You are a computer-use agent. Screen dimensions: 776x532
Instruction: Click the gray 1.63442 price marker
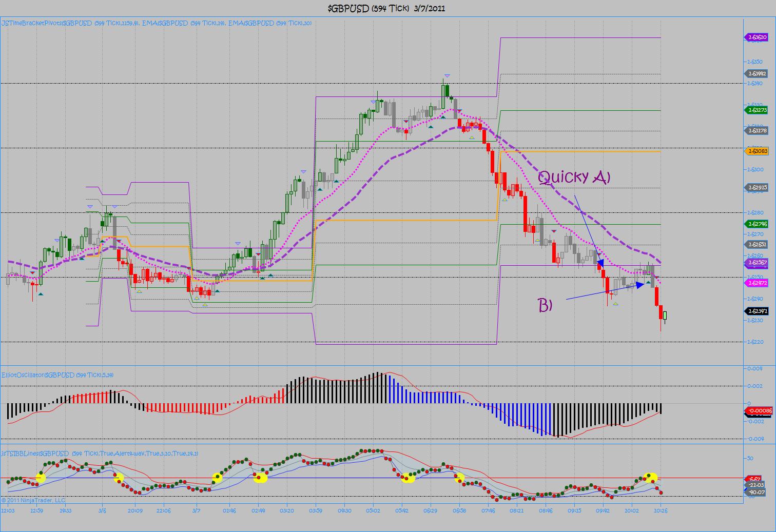[x=756, y=73]
